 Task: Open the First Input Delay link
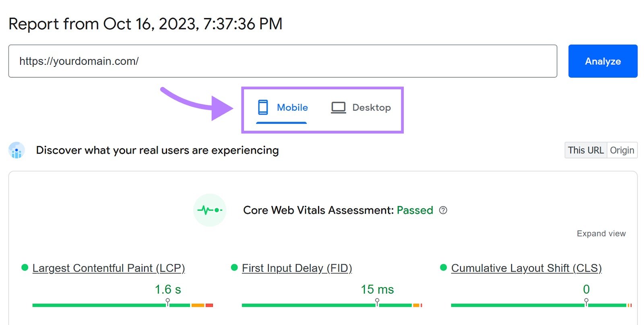click(297, 267)
